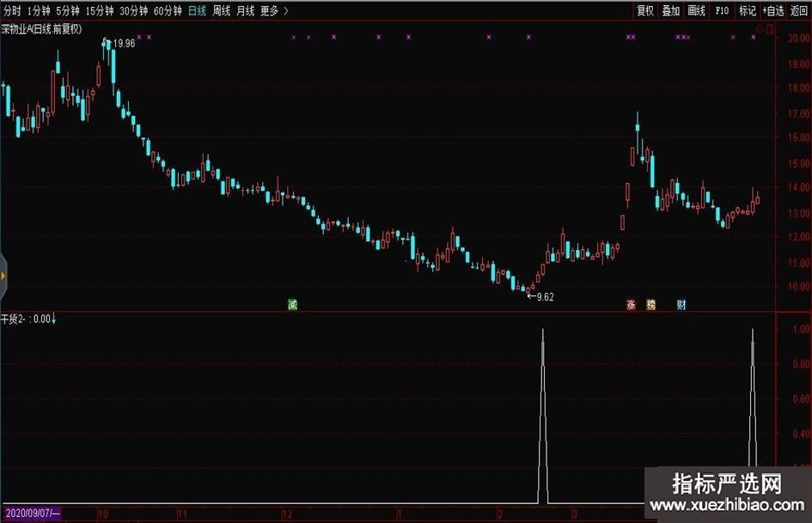
Task: Switch to 月线 monthly chart
Action: coord(246,10)
